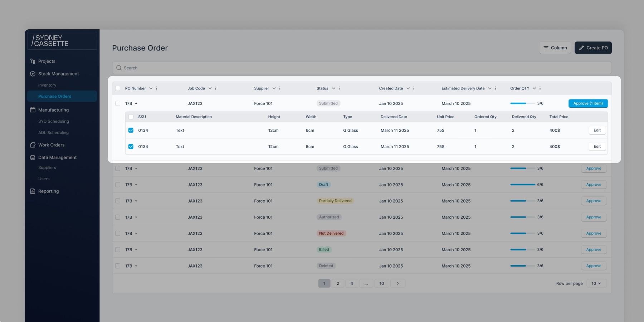
Task: Check the Draft purchase order row checkbox
Action: tap(118, 185)
